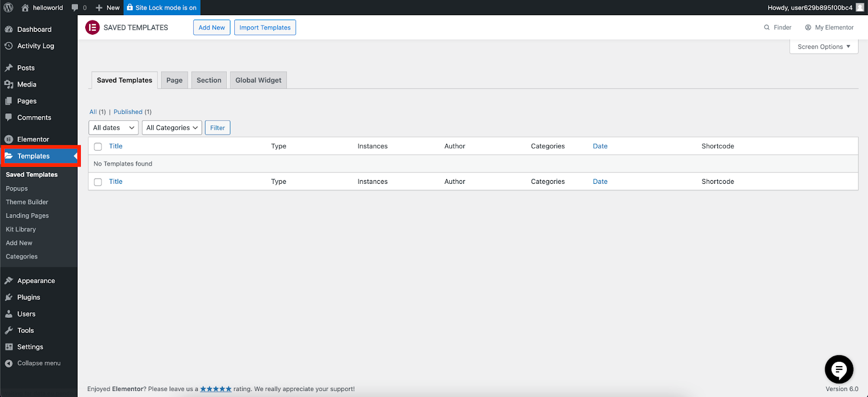Screen dimensions: 868x397
Task: Open Theme Builder in Templates submenu
Action: [x=27, y=202]
